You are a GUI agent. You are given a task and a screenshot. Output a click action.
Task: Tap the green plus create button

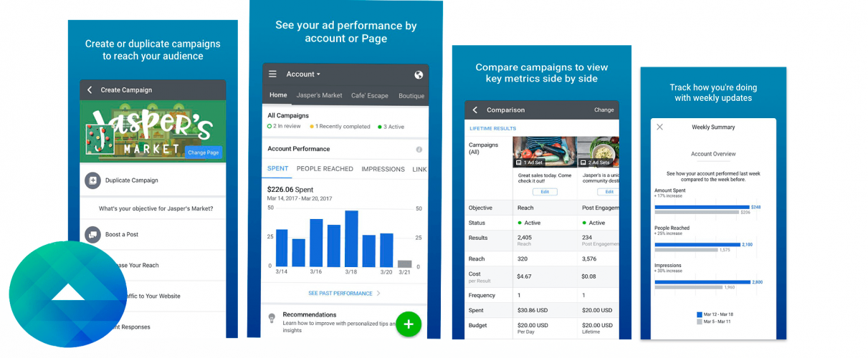[x=409, y=324]
